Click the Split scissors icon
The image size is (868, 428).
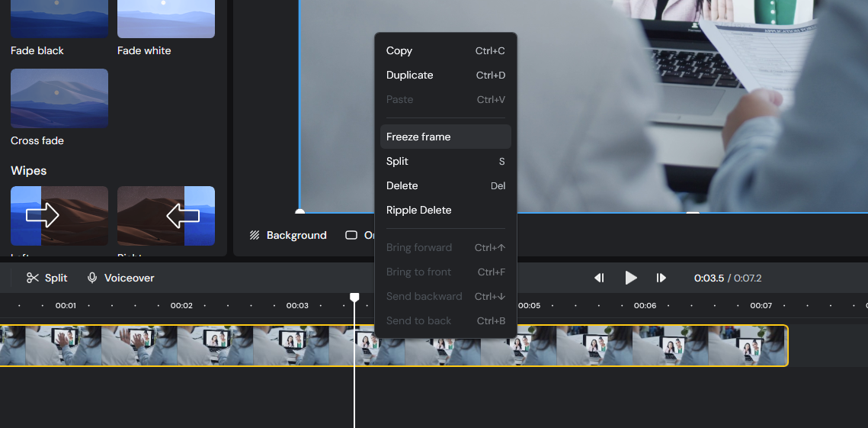click(33, 278)
